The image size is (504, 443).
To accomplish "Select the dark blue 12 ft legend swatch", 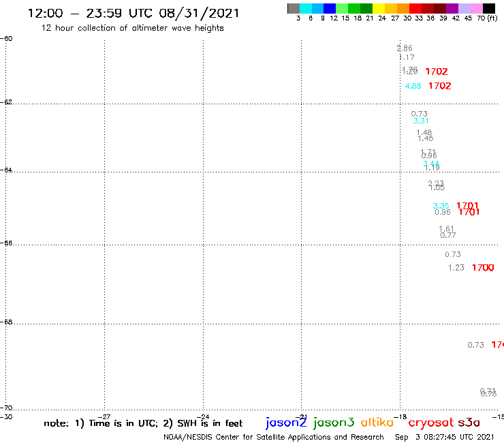I will 330,8.
